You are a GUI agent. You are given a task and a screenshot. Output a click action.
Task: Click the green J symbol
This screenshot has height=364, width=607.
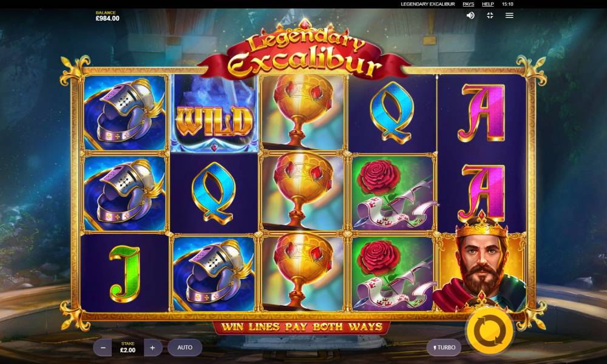[124, 273]
